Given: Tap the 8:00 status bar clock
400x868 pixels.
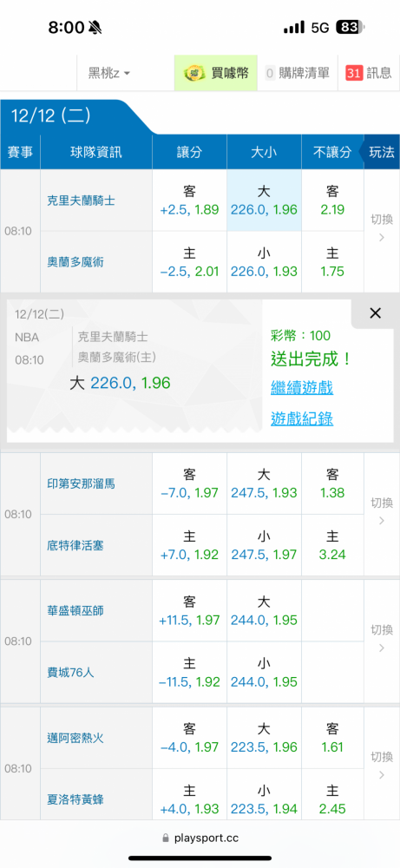Looking at the screenshot, I should pos(66,27).
